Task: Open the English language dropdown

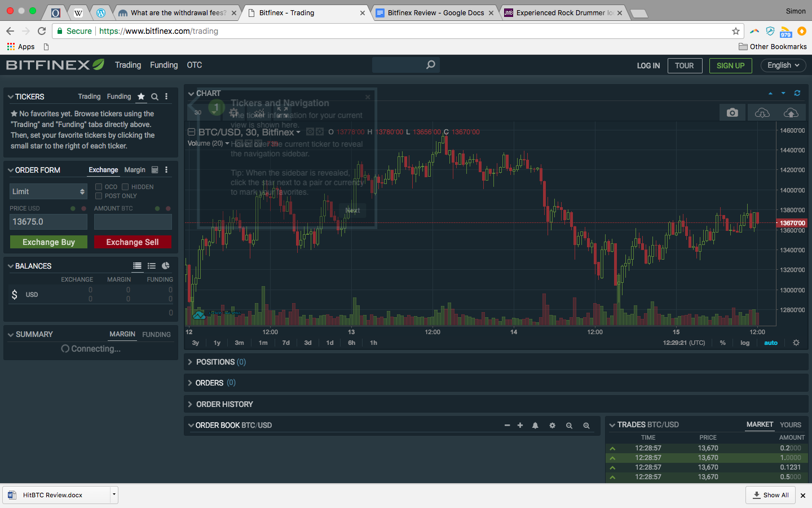Action: 783,65
